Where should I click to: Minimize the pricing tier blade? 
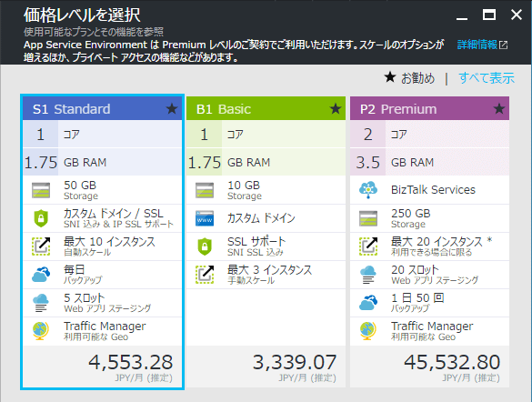click(x=462, y=18)
